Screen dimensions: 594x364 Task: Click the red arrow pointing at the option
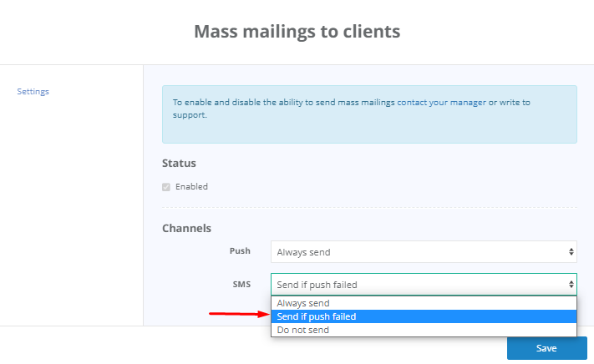click(x=237, y=315)
